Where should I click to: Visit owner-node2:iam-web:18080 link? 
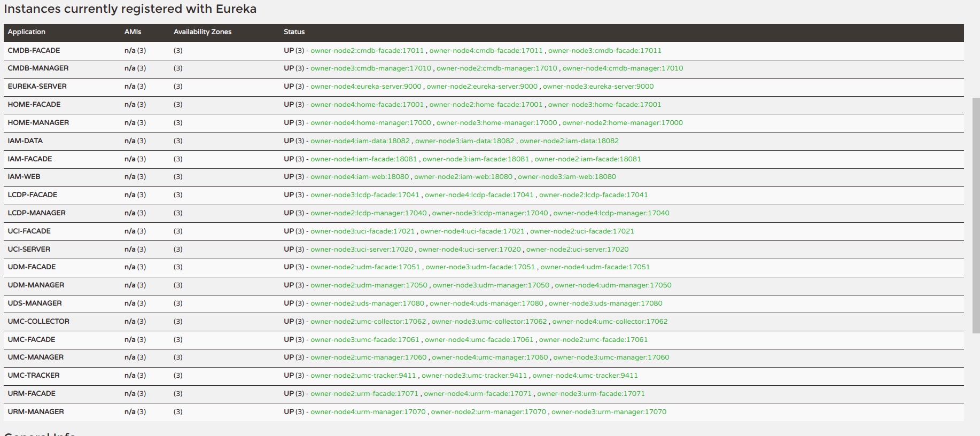[x=463, y=177]
